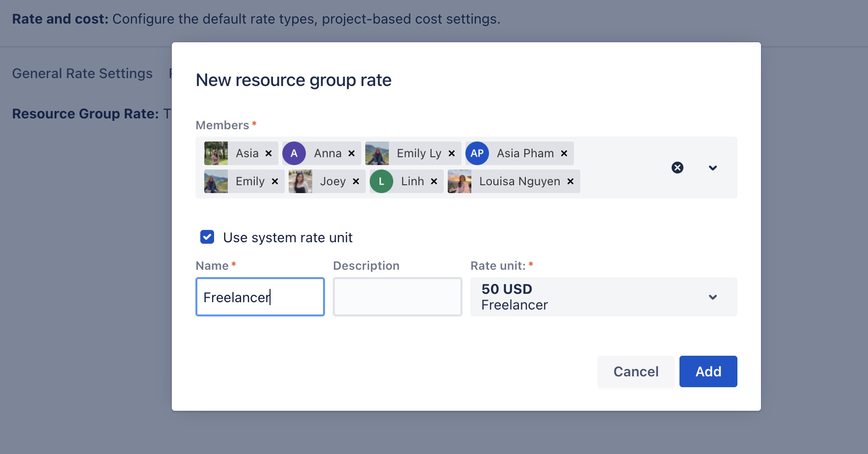Remove Asia from members list
This screenshot has height=454, width=868.
coord(269,153)
